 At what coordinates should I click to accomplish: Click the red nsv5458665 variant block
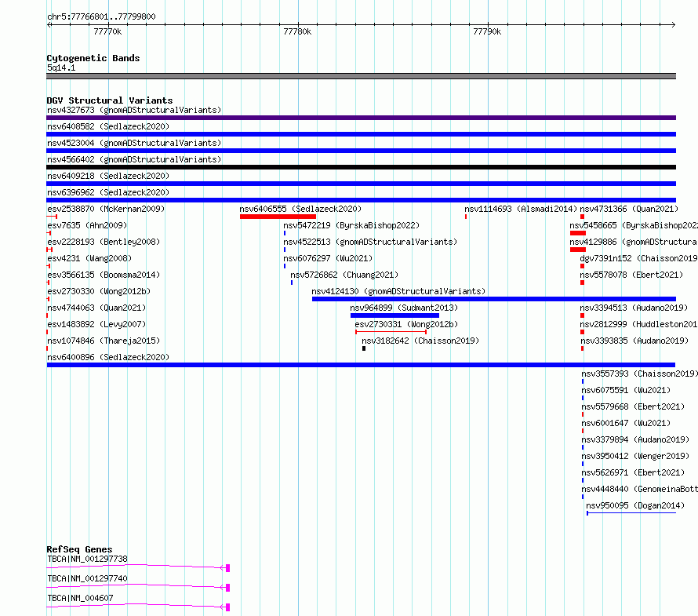click(x=578, y=233)
